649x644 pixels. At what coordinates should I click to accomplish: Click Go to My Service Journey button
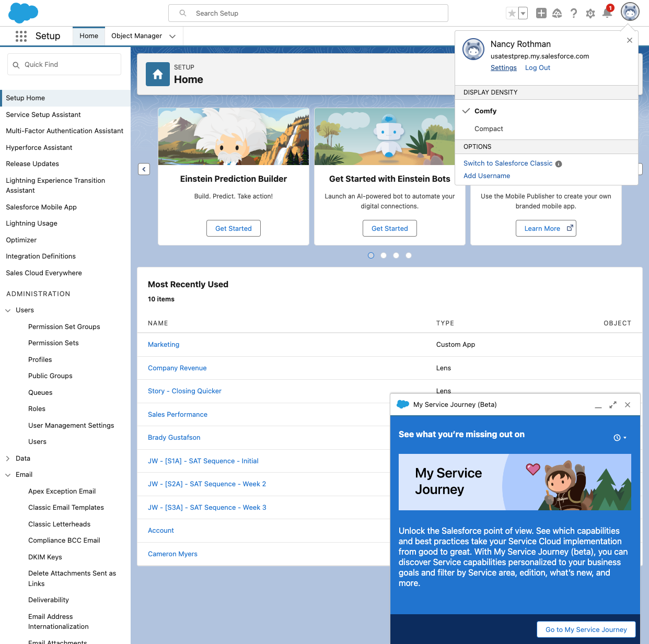pyautogui.click(x=586, y=629)
